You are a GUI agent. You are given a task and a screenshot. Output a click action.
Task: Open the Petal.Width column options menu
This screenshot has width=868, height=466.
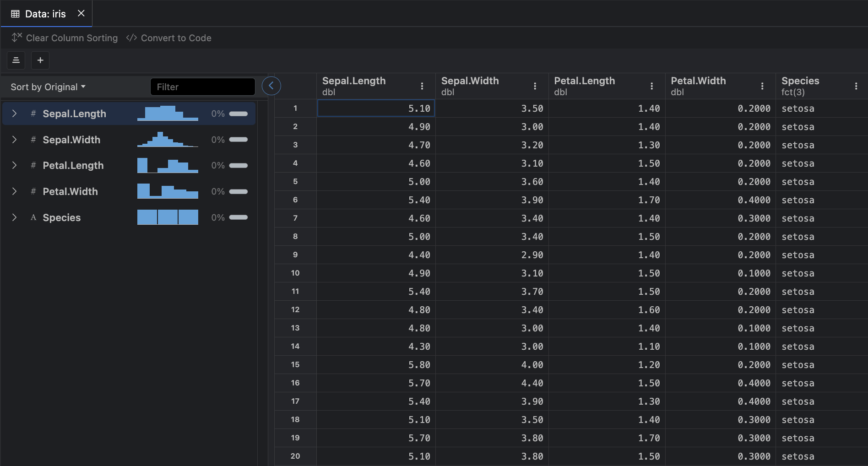point(762,86)
